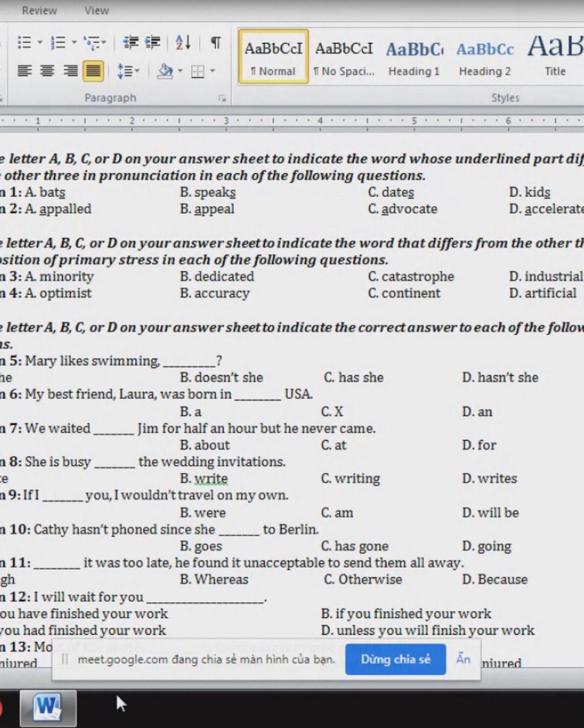The image size is (584, 728).
Task: Click answer 'C. continent'
Action: click(404, 293)
